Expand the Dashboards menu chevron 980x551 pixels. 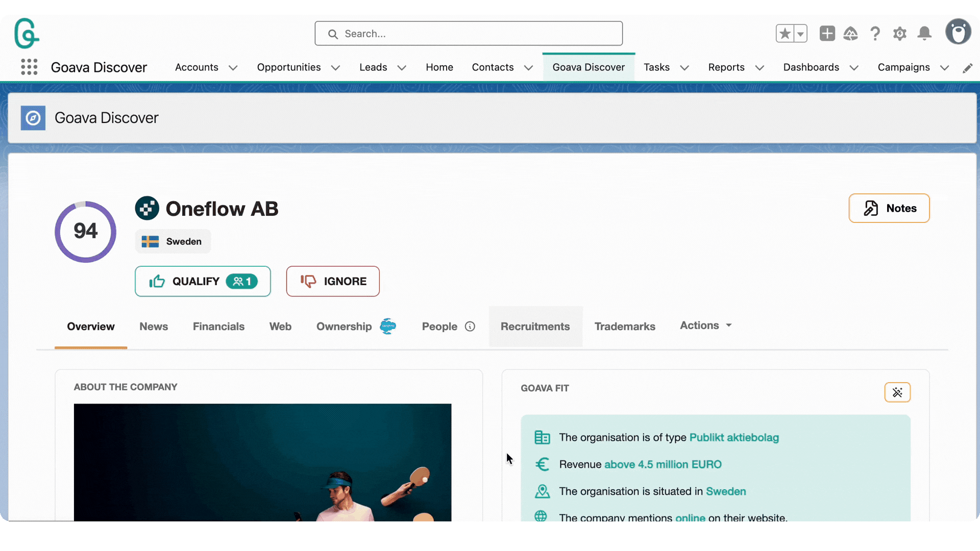pyautogui.click(x=854, y=68)
